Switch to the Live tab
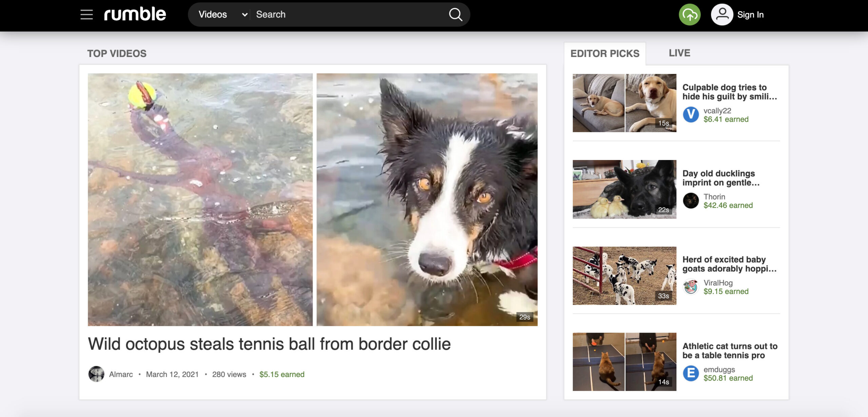Screen dimensions: 868x417 click(x=679, y=53)
